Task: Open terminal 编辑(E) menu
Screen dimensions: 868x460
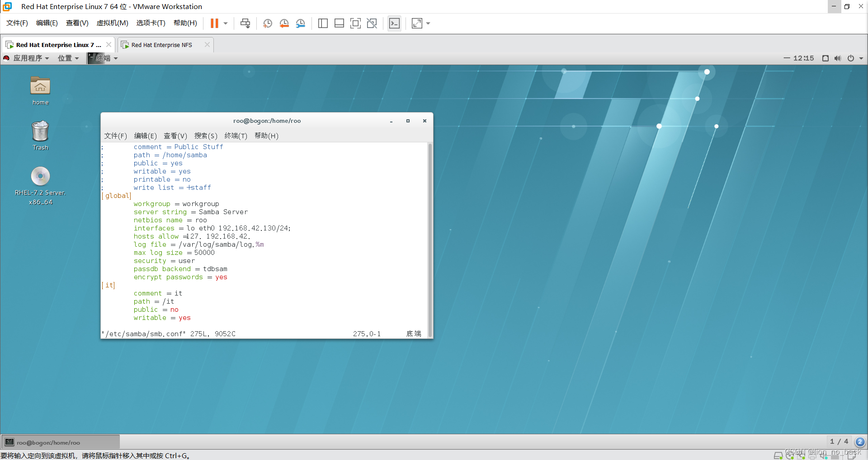Action: point(146,136)
